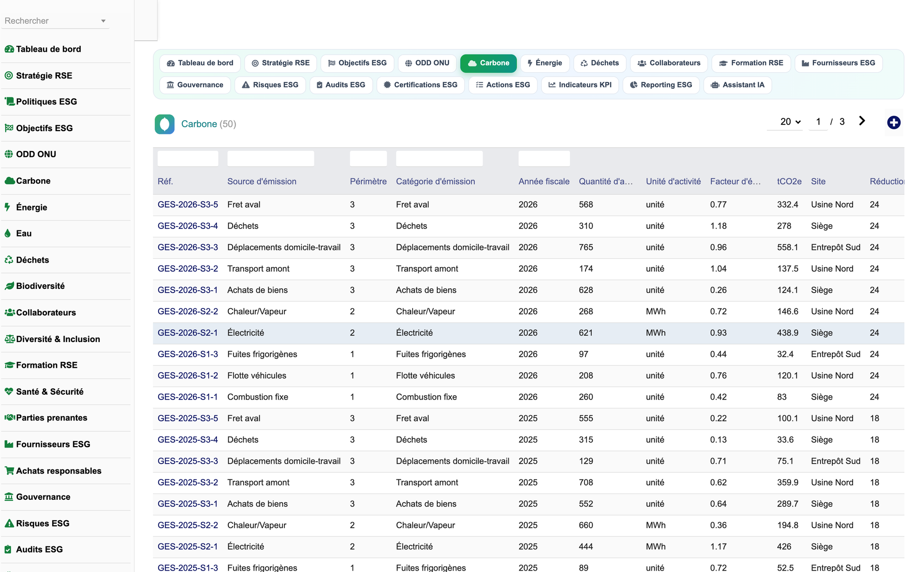Viewport: 924px width, 572px height.
Task: Click the Biodiversité leaf icon in sidebar
Action: point(9,286)
